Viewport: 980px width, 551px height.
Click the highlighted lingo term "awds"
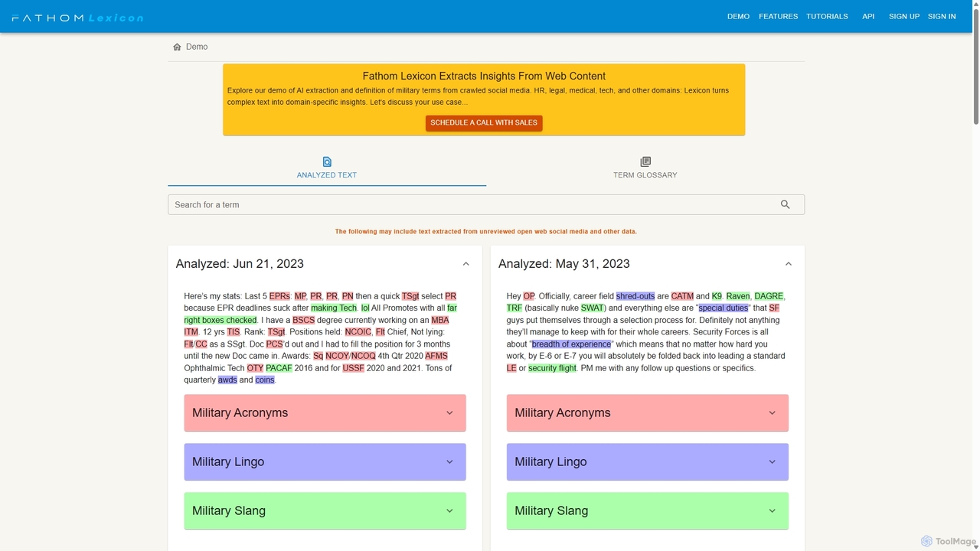pyautogui.click(x=227, y=380)
